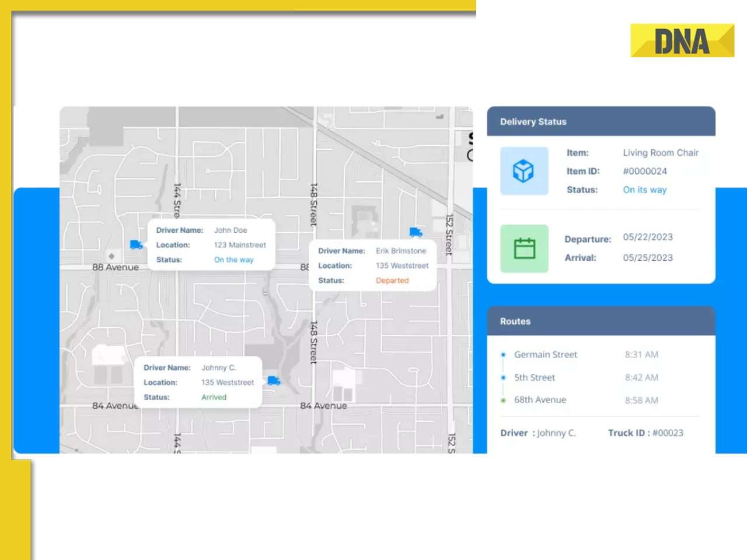The width and height of the screenshot is (747, 560).
Task: Expand the Delivery Status panel header
Action: [x=601, y=121]
